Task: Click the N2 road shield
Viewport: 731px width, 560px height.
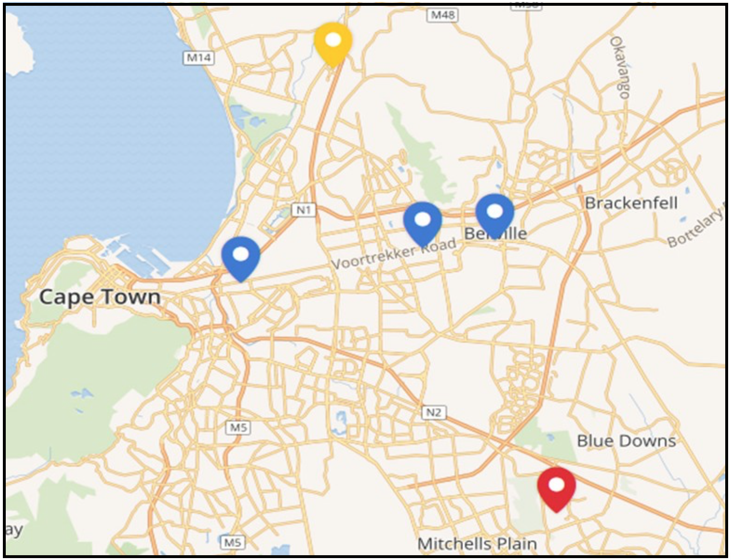Action: [434, 412]
